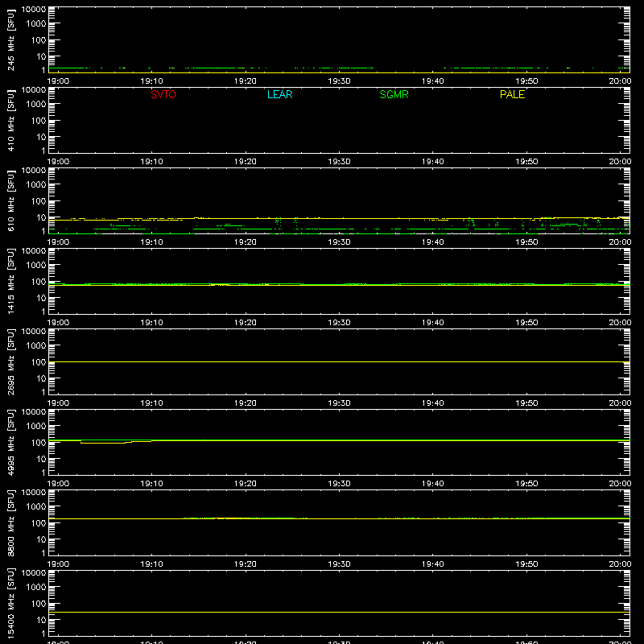Click the 100 tick label of 610 MHz panel
Screen dimensions: 644x644
point(39,200)
